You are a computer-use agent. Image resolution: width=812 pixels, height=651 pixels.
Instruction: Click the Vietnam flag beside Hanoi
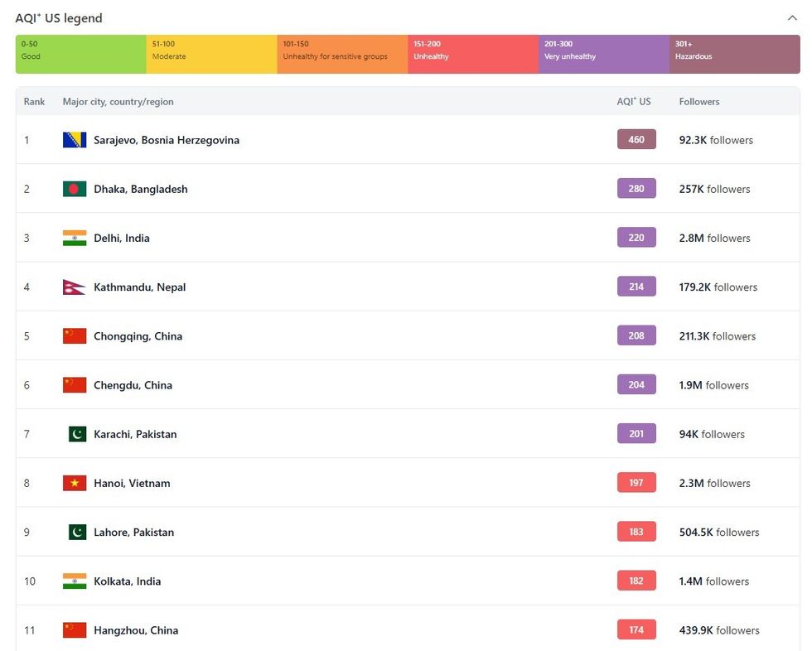(75, 483)
